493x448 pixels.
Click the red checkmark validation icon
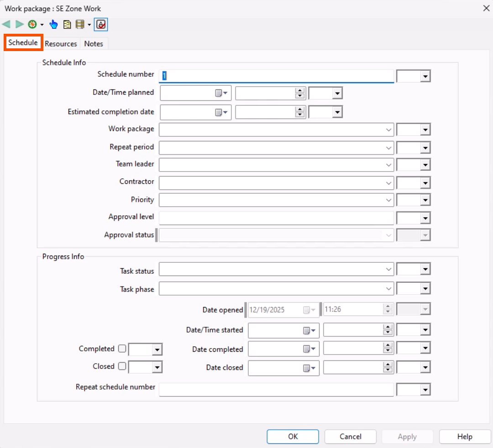click(101, 24)
